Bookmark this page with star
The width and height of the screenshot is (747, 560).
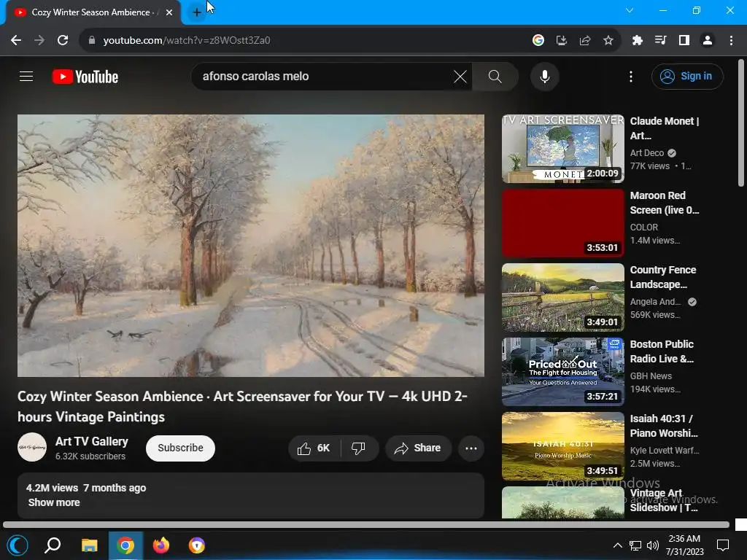[608, 40]
